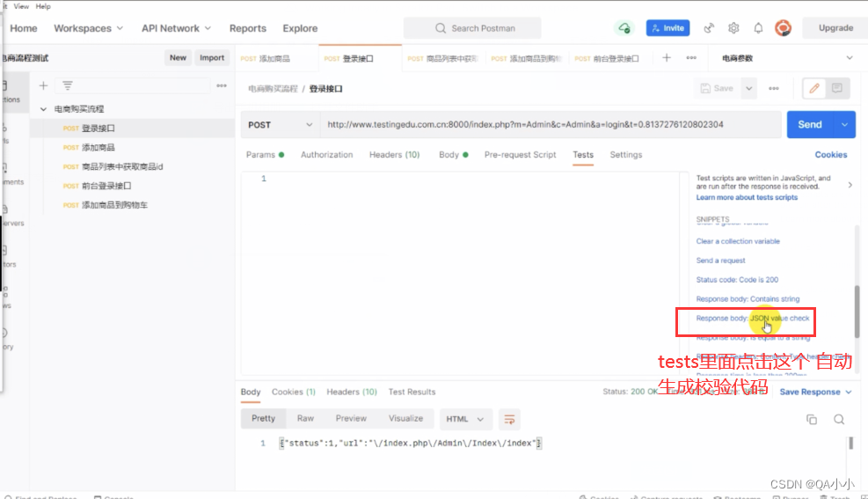Open sidebar more options ellipsis
The height and width of the screenshot is (499, 868).
[222, 86]
